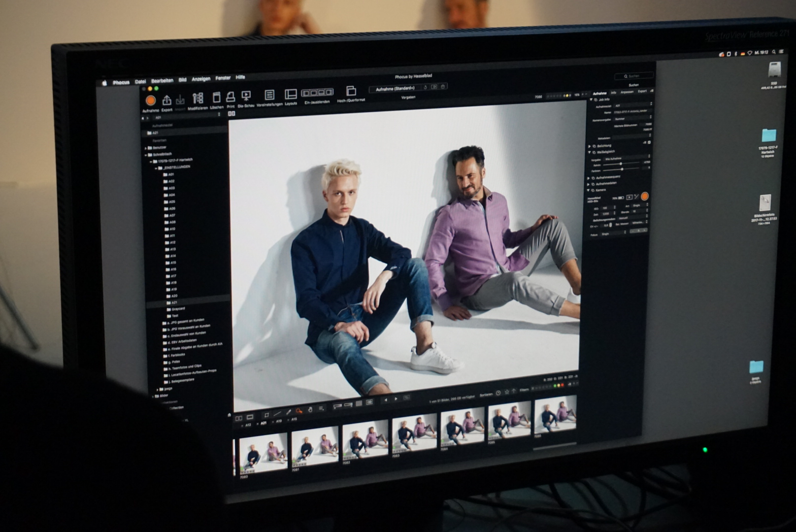The height and width of the screenshot is (532, 796).
Task: Collapse the Weißabgleich section
Action: [x=590, y=152]
